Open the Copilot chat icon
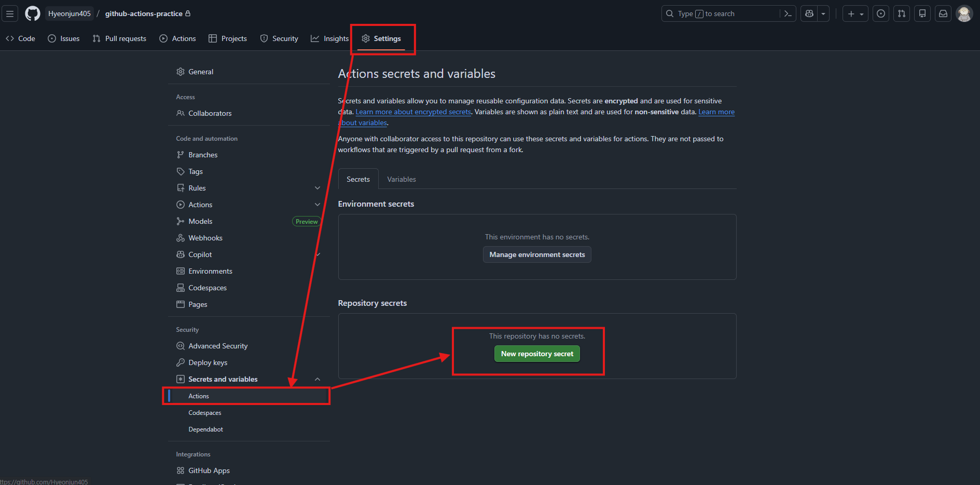Viewport: 980px width, 485px height. (x=809, y=14)
